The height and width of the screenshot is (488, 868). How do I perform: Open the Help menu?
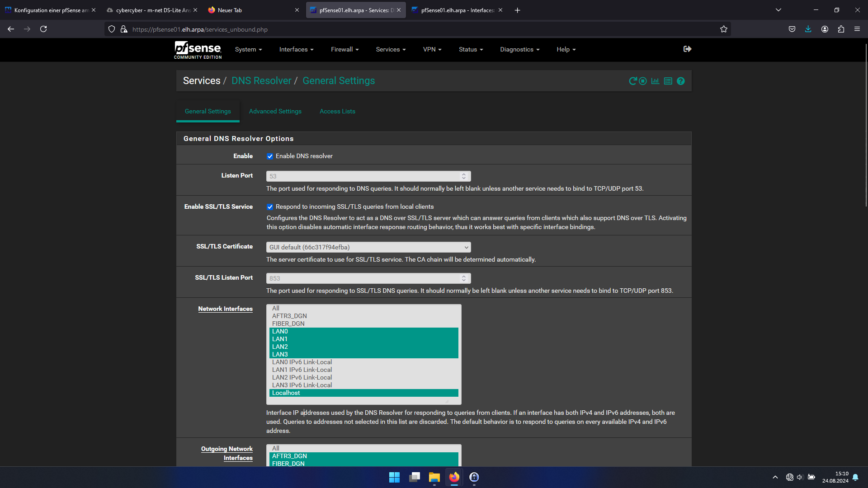point(566,50)
